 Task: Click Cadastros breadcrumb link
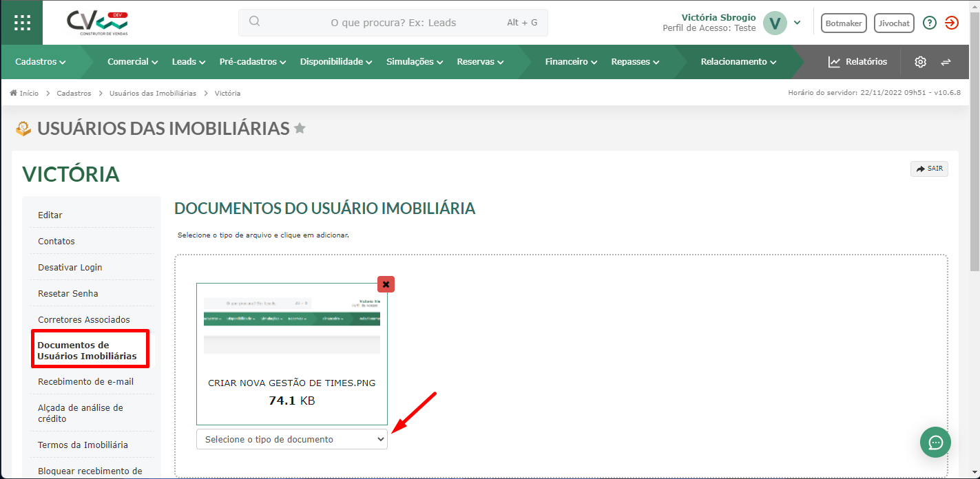point(74,93)
